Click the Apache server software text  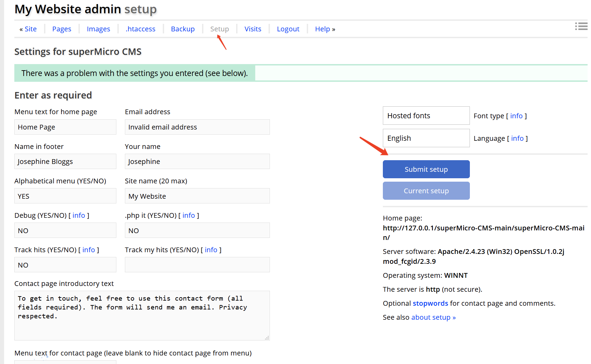pos(473,256)
